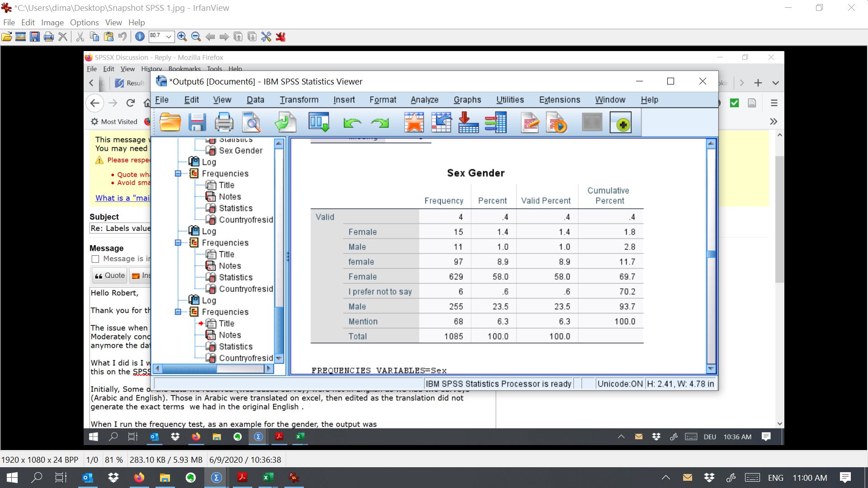Click the scissors cut icon
Screen dimensions: 868x488
tap(80, 37)
